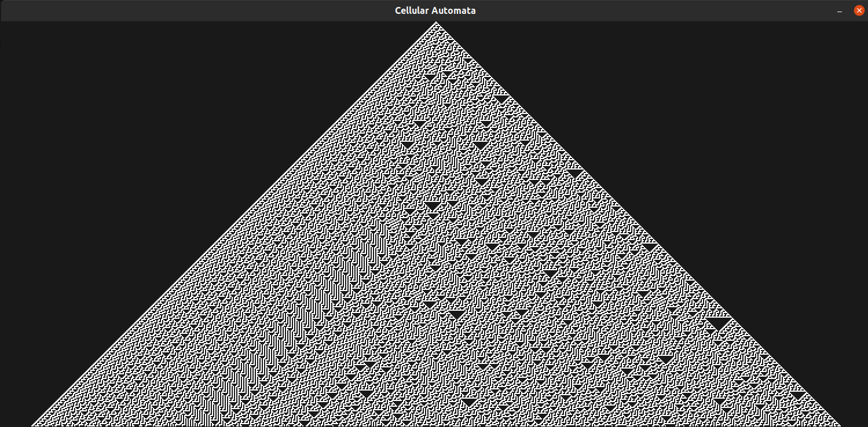Click the black region left of the pattern
The image size is (868, 427).
click(116, 174)
